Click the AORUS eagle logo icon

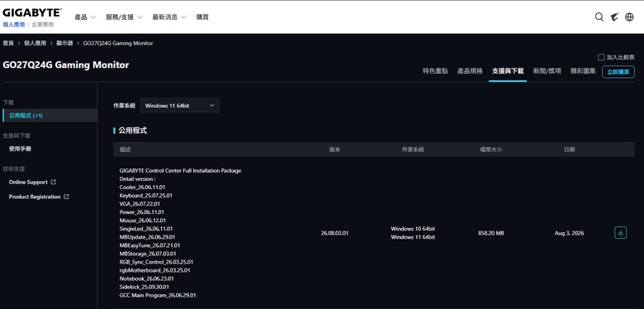click(x=614, y=17)
